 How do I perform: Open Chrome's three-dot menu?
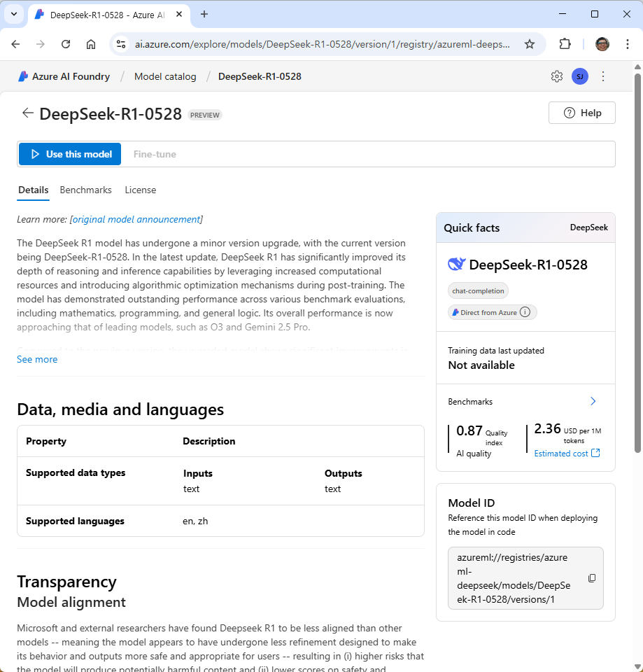pyautogui.click(x=628, y=44)
